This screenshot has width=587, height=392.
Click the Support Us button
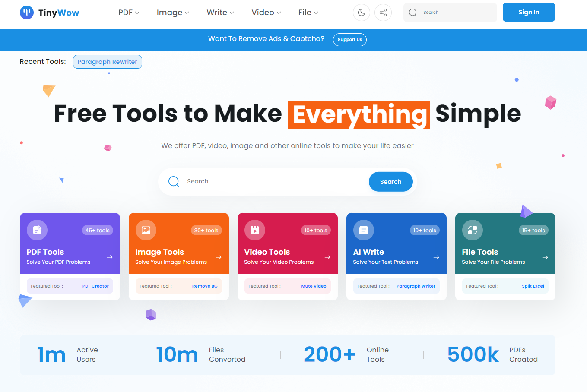pos(349,40)
